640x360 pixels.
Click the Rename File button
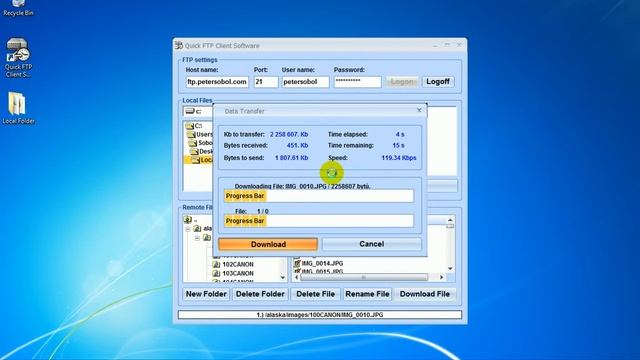coord(367,294)
